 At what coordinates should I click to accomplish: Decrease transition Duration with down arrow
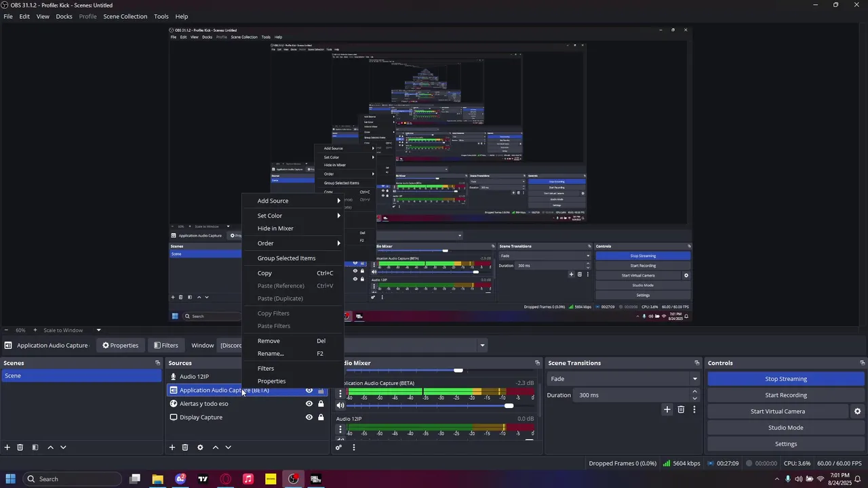(x=694, y=399)
